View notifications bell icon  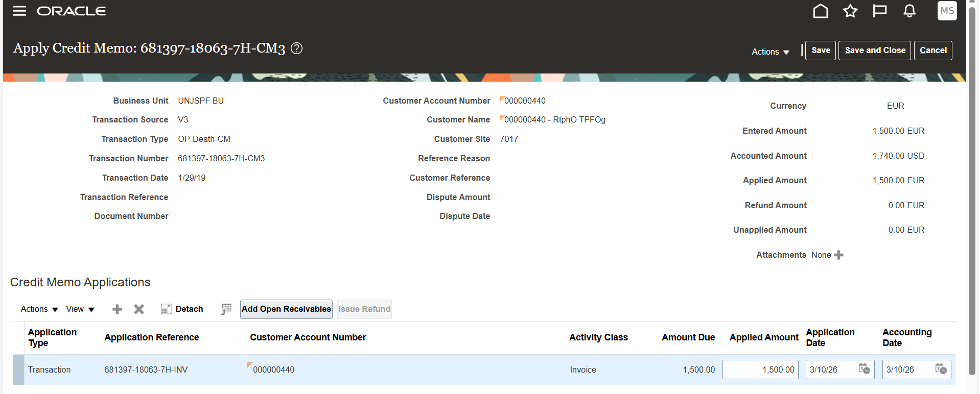point(909,11)
